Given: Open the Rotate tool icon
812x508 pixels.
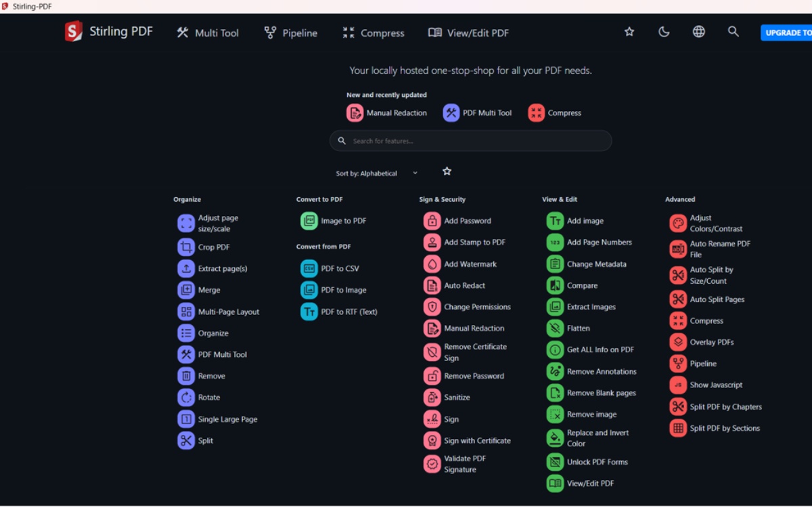Looking at the screenshot, I should (x=186, y=398).
